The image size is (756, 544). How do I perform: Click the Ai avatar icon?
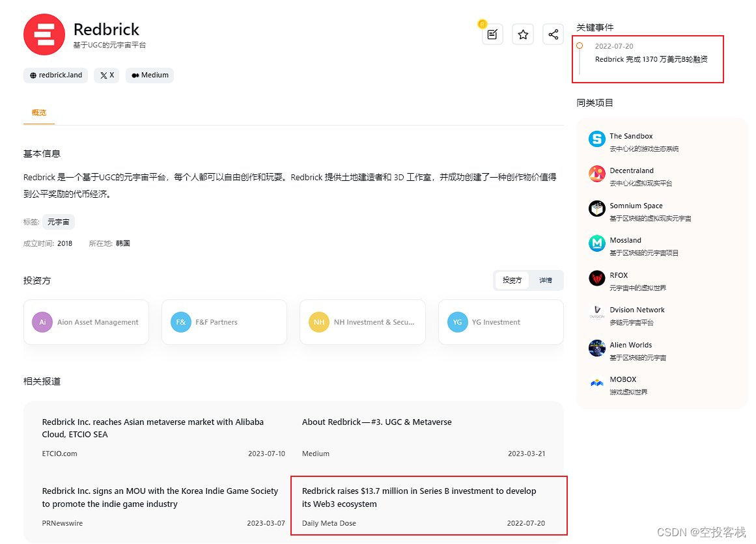tap(42, 322)
